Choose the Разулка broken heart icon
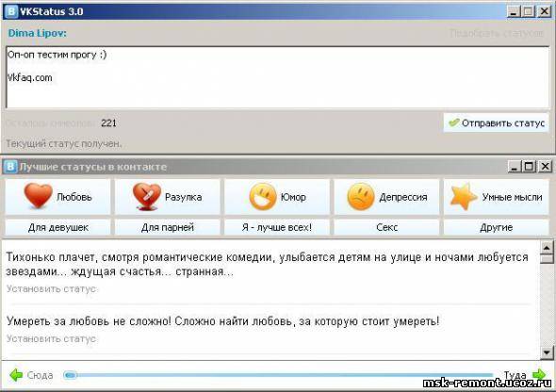Screen dimensions: 556x392 pos(147,197)
